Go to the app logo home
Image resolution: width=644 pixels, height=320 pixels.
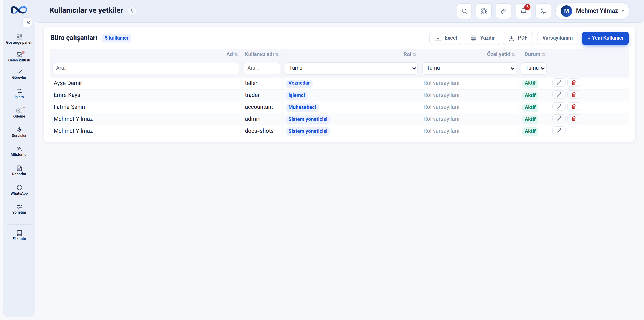pos(19,10)
